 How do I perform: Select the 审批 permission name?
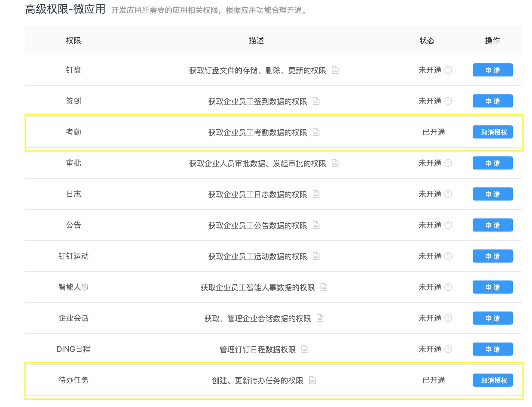[x=74, y=163]
